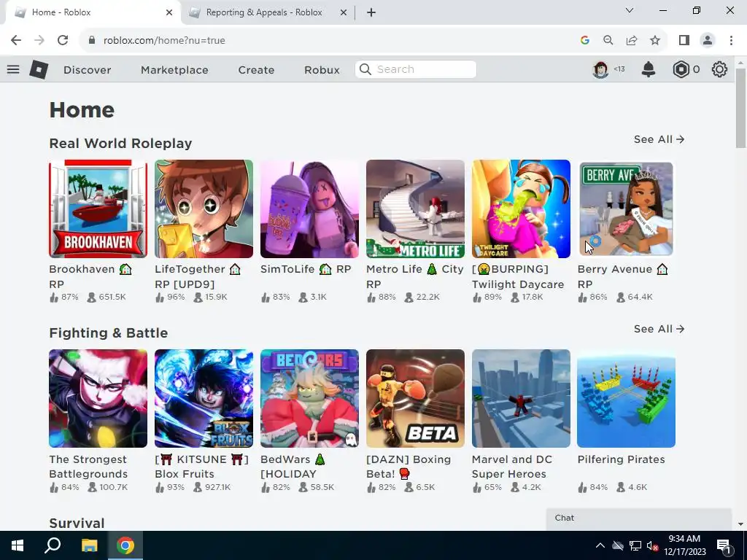Click the Google icon in address bar
The image size is (747, 560).
[585, 41]
